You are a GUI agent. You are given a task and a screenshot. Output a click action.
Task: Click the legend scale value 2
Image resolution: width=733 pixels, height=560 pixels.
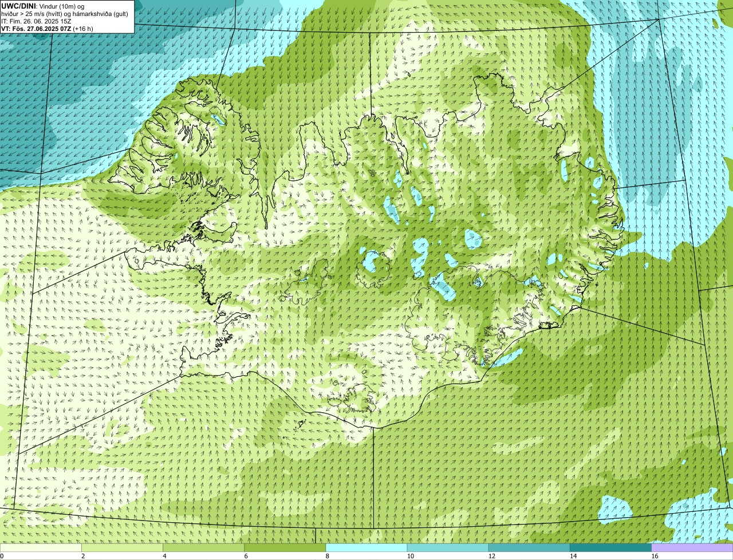pos(83,556)
